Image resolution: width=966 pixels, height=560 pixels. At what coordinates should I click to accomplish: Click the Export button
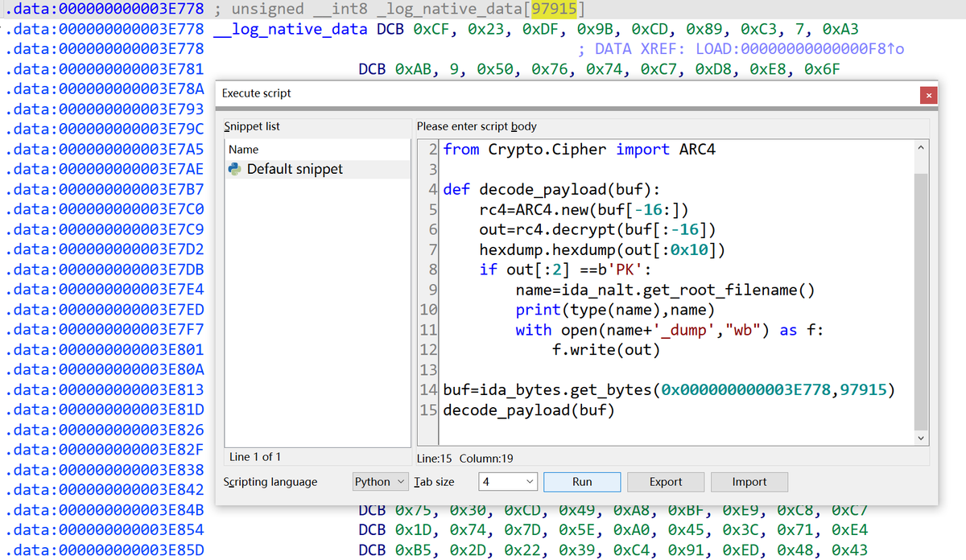(x=666, y=482)
